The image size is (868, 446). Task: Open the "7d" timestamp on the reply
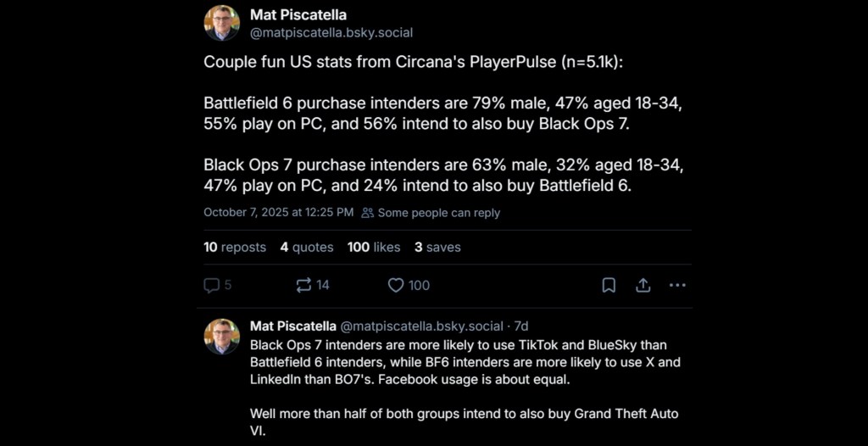pos(521,326)
